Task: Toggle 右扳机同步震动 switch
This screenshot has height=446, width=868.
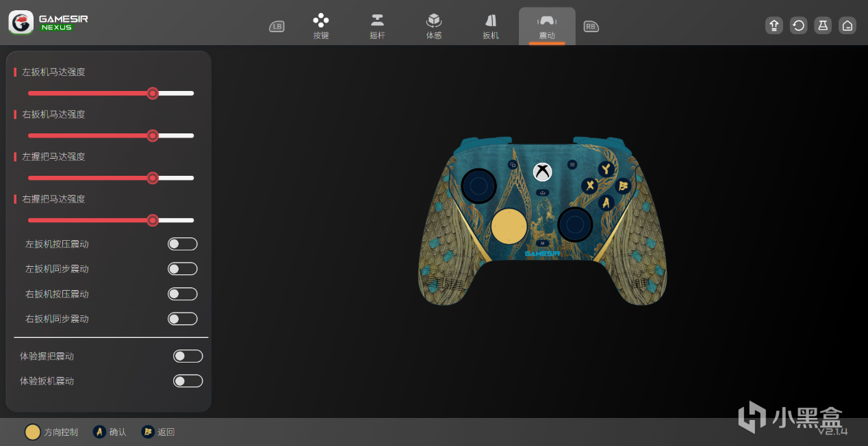Action: 183,319
